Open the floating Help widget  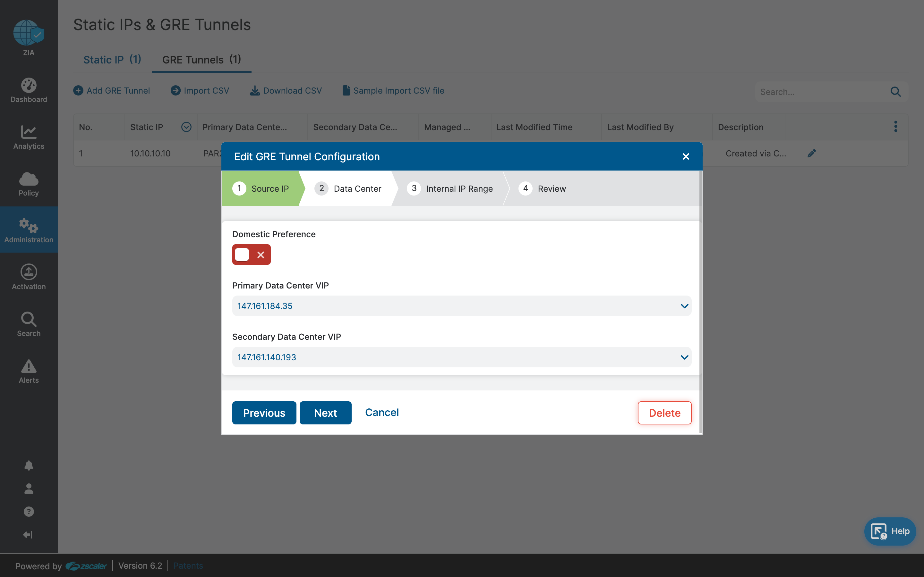(x=890, y=531)
